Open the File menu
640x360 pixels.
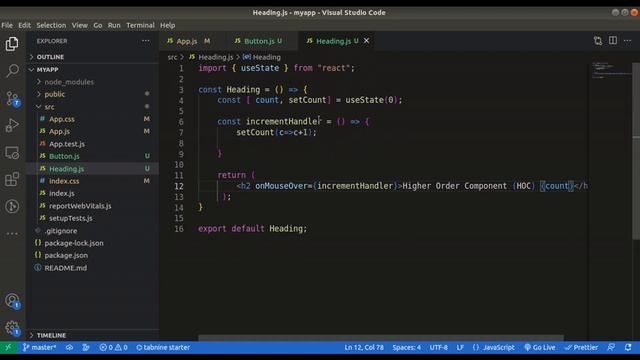tap(7, 25)
